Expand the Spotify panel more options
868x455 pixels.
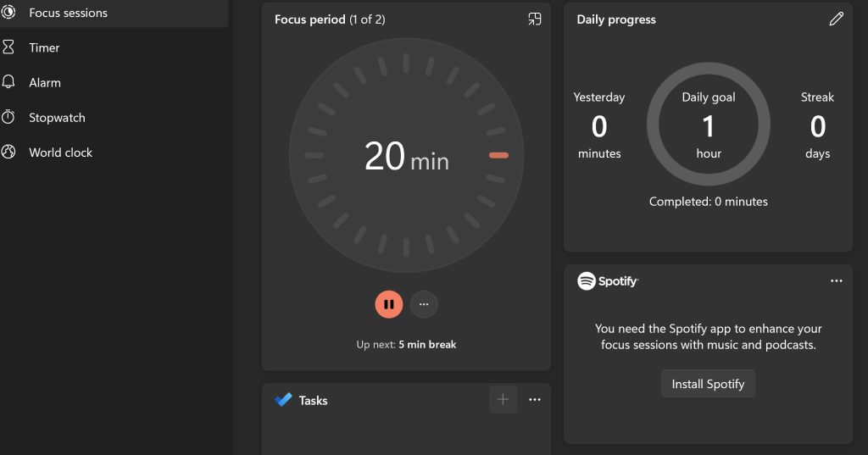coord(837,281)
